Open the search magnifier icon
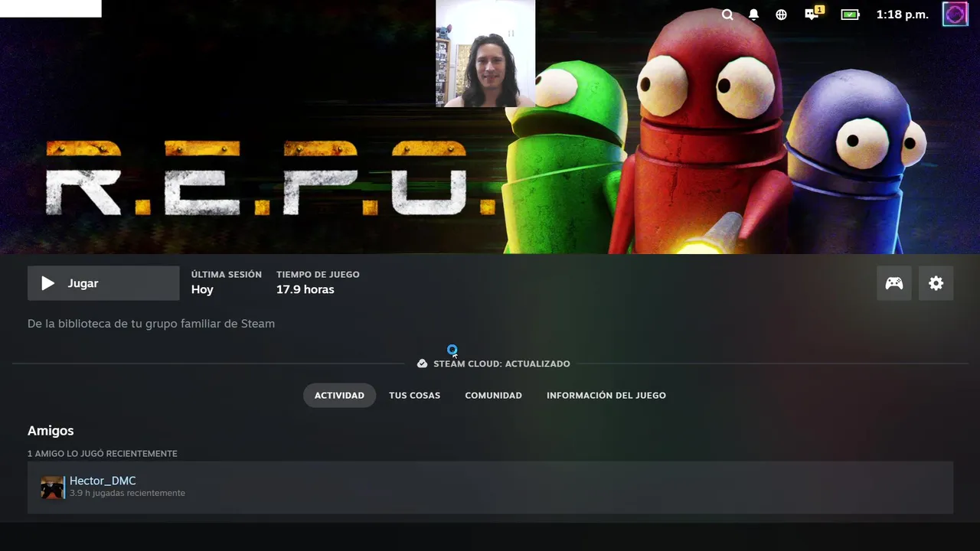980x551 pixels. pyautogui.click(x=727, y=15)
